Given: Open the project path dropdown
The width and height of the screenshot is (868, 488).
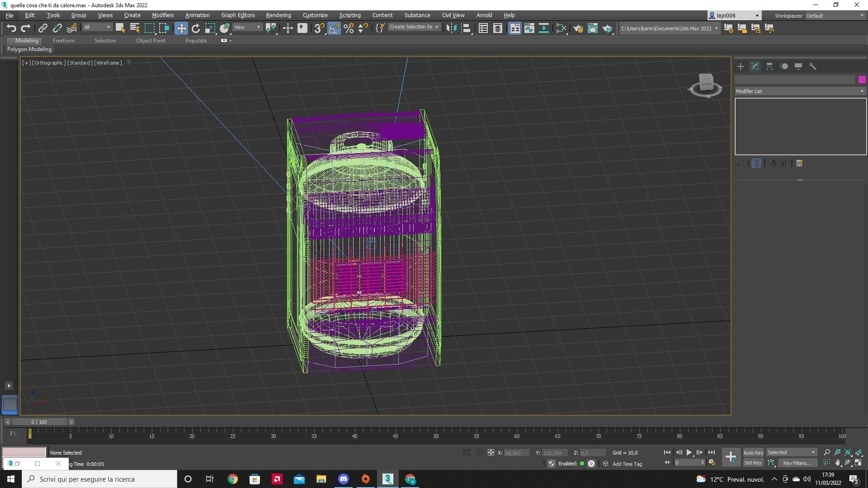Looking at the screenshot, I should [x=669, y=28].
